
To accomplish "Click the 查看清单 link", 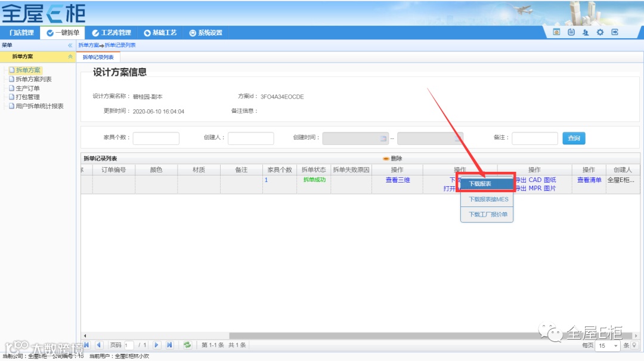I will pos(589,180).
